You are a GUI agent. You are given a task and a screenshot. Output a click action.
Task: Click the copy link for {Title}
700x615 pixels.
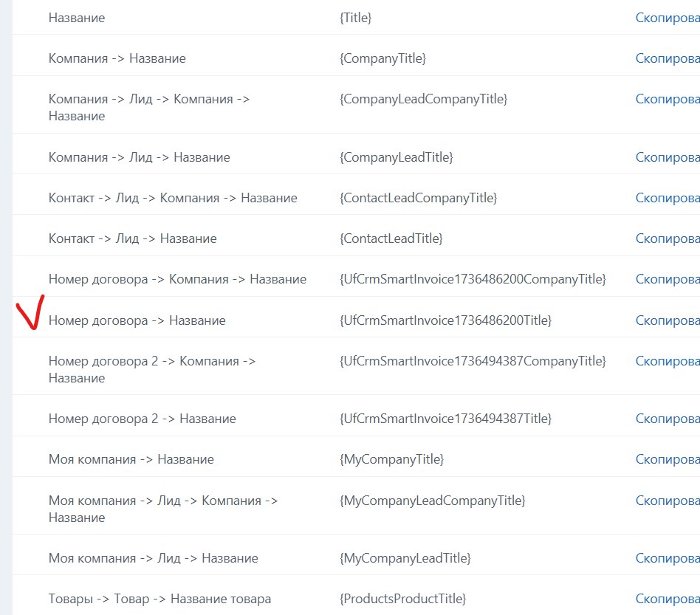[x=668, y=17]
